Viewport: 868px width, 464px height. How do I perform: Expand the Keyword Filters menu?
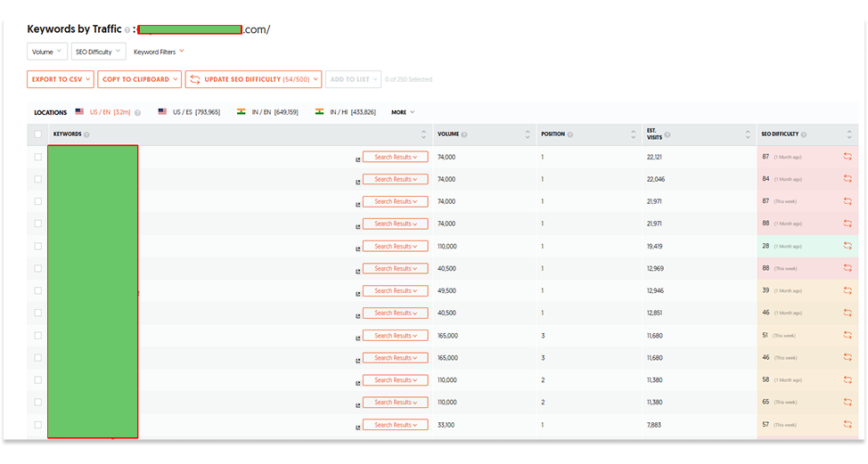[x=159, y=52]
